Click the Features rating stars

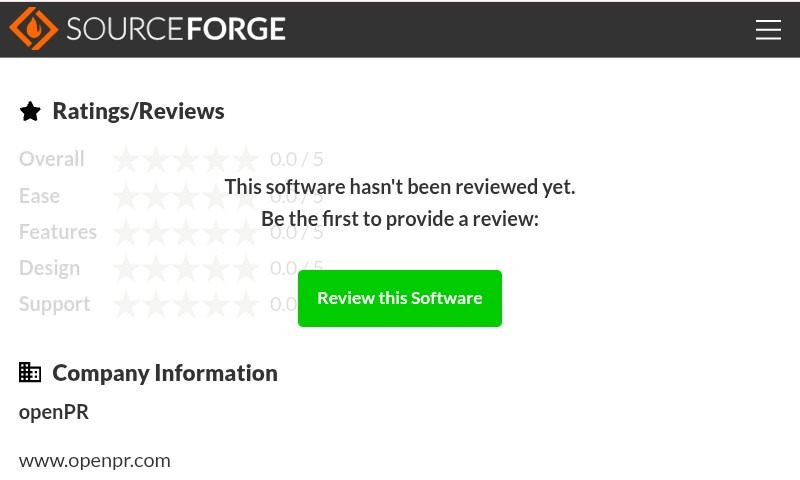(186, 232)
